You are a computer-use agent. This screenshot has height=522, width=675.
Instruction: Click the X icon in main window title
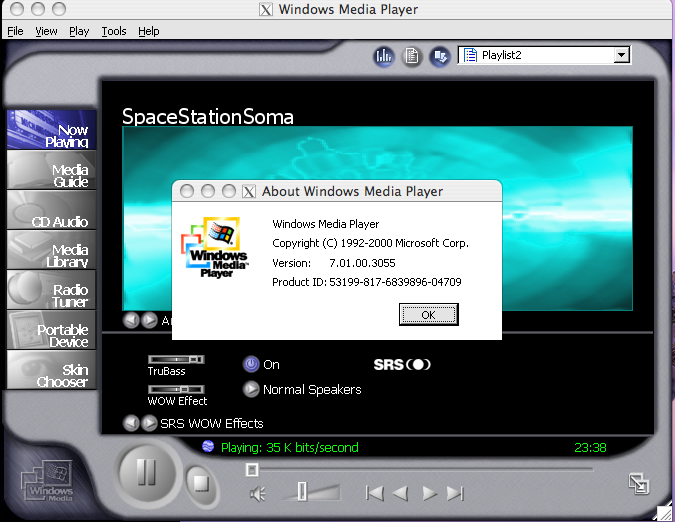click(266, 9)
